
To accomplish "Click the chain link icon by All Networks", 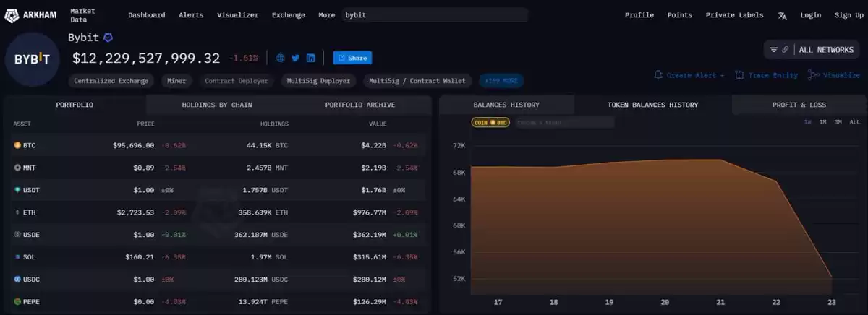I will point(786,50).
